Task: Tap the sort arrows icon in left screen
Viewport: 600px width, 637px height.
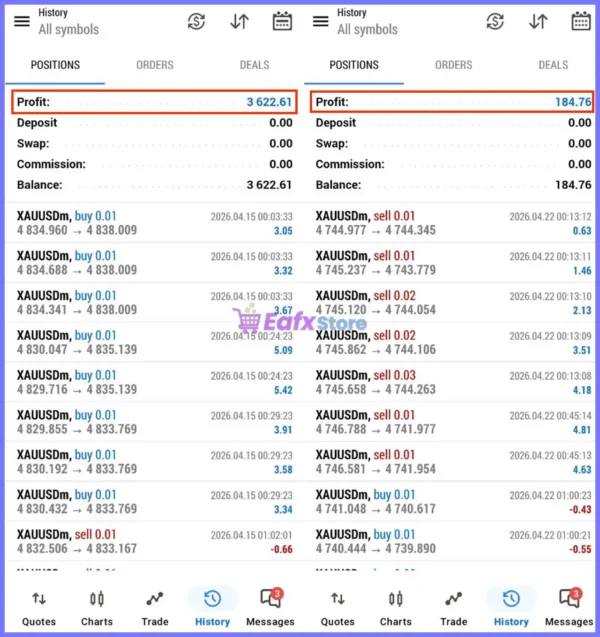Action: pos(239,22)
